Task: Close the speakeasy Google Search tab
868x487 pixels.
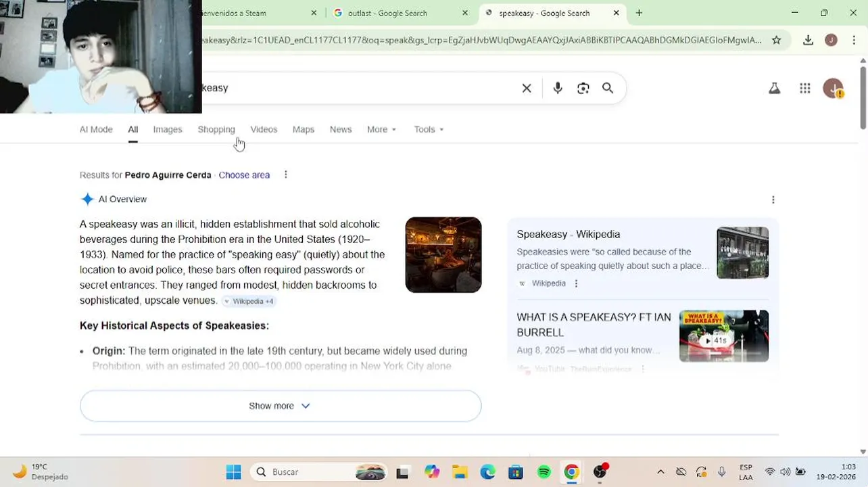Action: pyautogui.click(x=616, y=13)
